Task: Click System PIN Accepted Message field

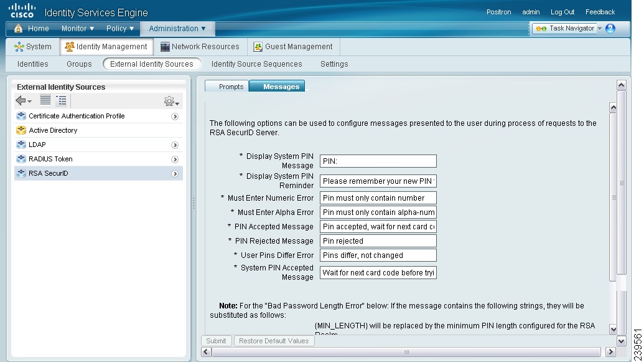Action: [x=378, y=273]
